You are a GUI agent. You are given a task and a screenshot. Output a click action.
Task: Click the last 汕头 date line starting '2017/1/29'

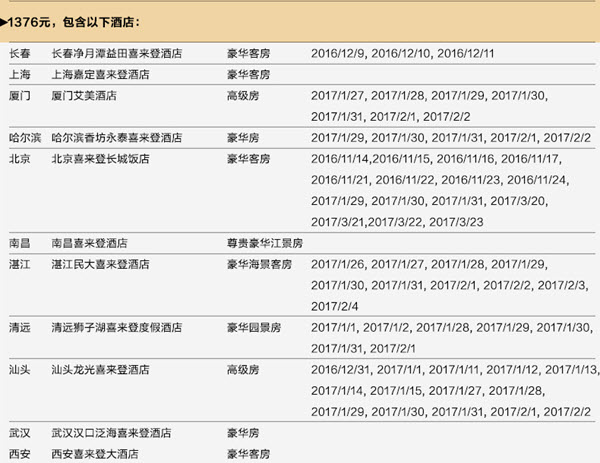pyautogui.click(x=451, y=411)
